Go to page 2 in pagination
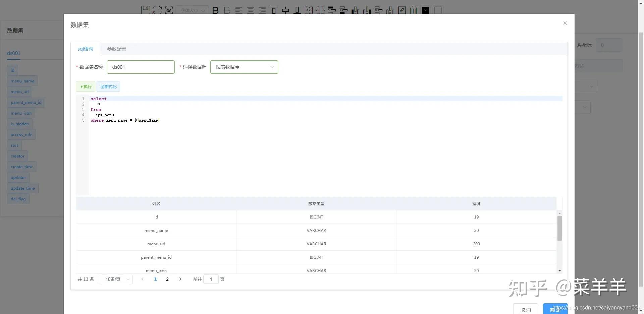Image resolution: width=644 pixels, height=314 pixels. click(x=167, y=279)
